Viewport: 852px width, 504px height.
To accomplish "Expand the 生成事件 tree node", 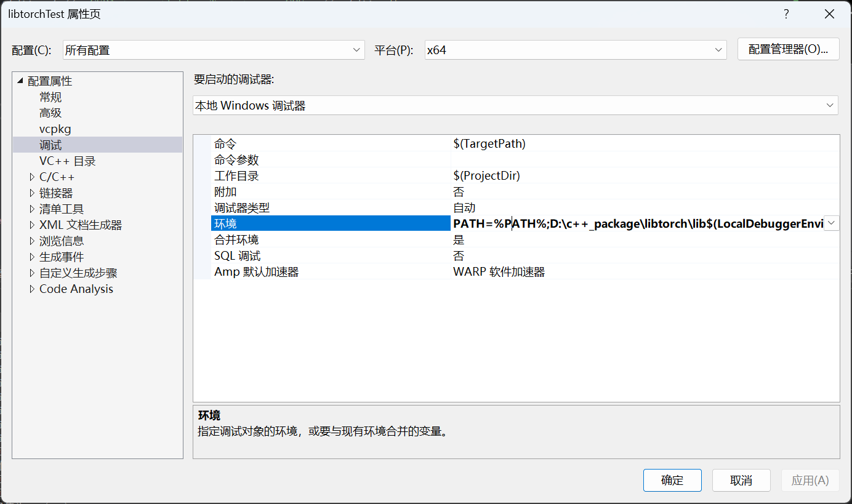I will 32,257.
